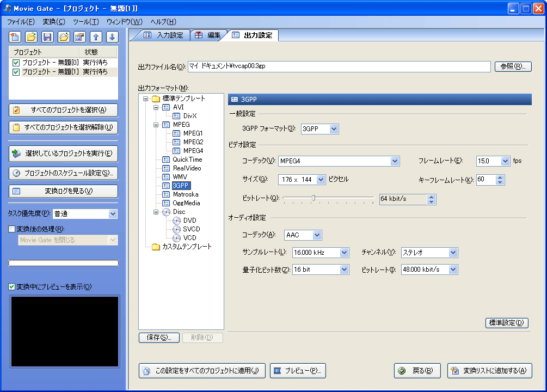This screenshot has width=547, height=392.
Task: Open the ヘルプ menu
Action: click(x=163, y=22)
